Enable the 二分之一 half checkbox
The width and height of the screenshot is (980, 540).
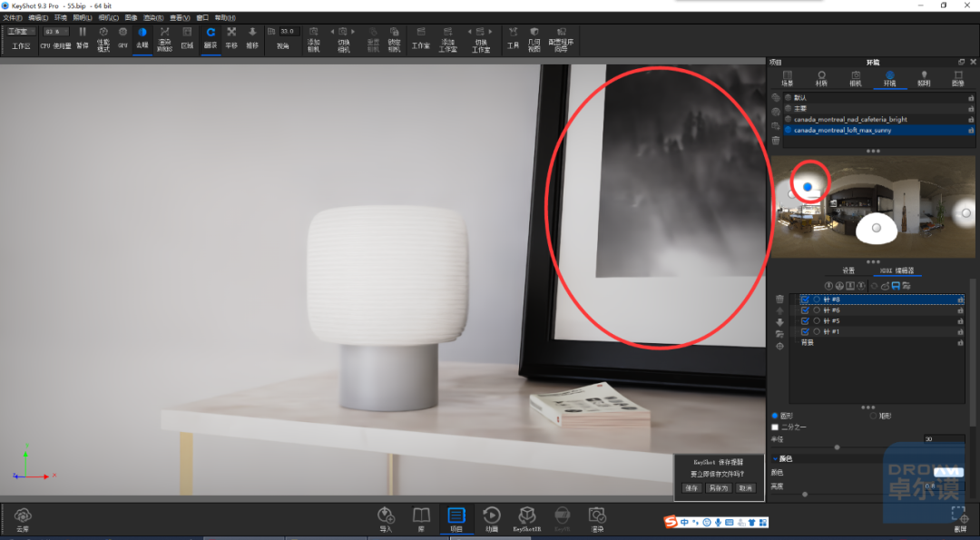click(x=775, y=427)
